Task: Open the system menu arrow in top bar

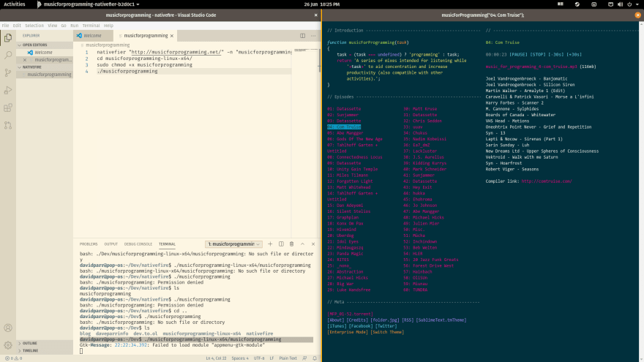Action: point(637,4)
